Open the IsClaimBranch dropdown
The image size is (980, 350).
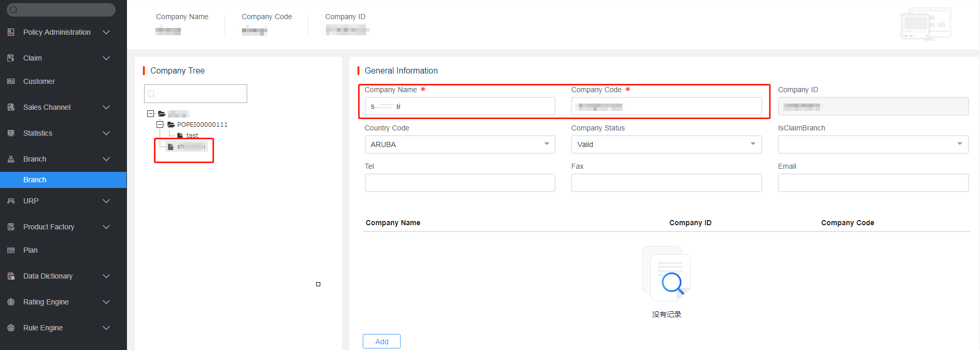959,144
